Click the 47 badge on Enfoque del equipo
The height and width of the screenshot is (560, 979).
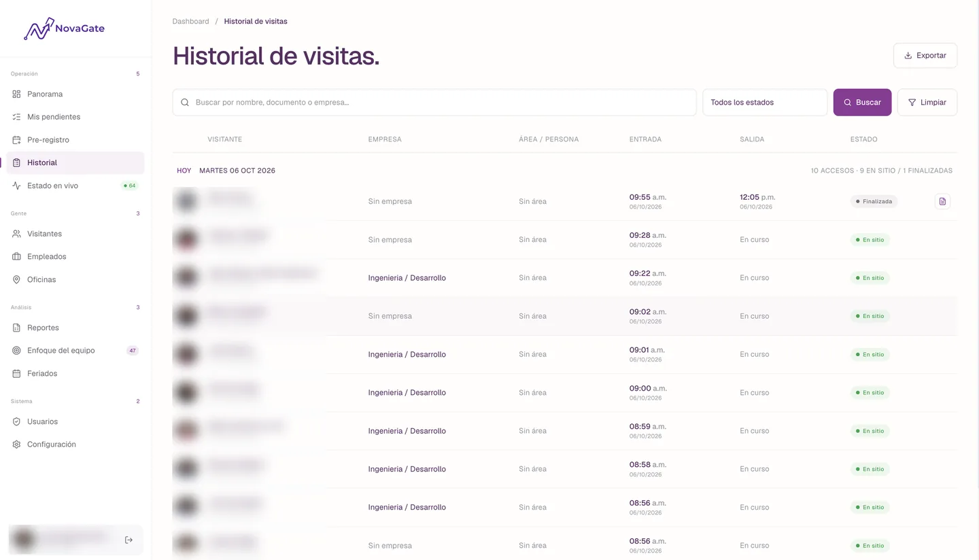[133, 351]
